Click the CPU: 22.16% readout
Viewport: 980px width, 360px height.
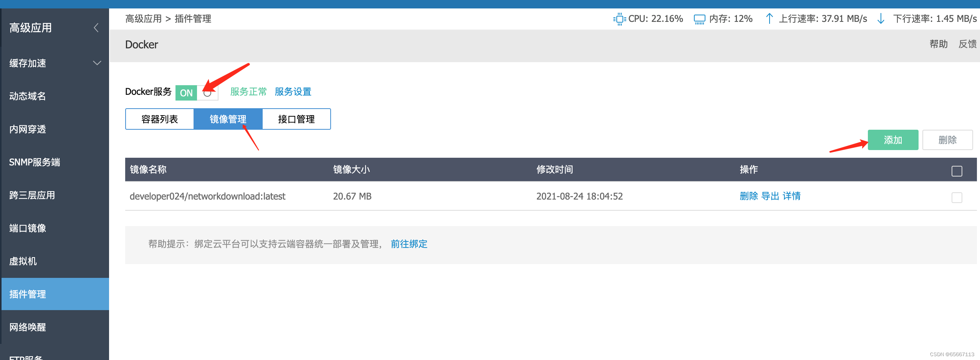pyautogui.click(x=656, y=19)
